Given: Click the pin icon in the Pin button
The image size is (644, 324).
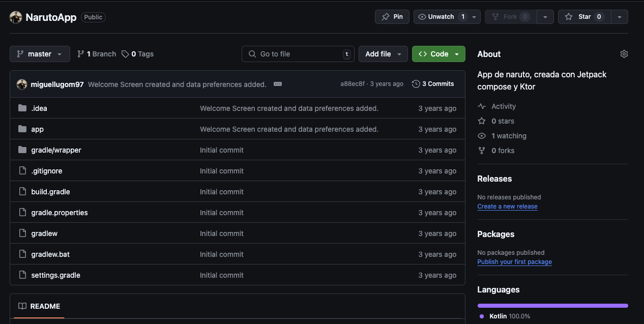Looking at the screenshot, I should (x=386, y=17).
